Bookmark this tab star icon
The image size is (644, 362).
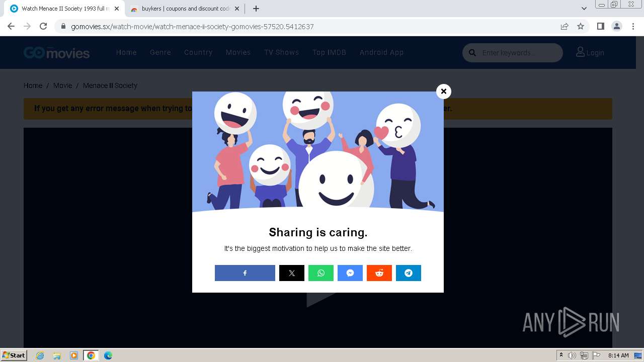coord(581,26)
